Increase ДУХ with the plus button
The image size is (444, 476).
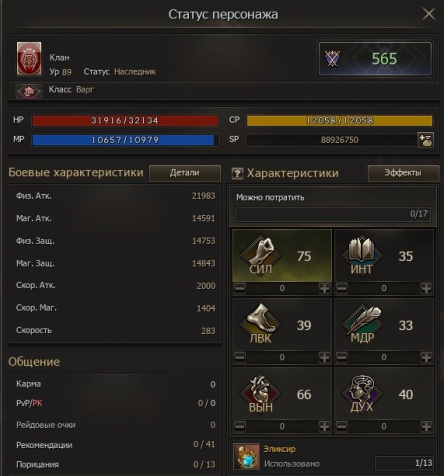click(x=426, y=426)
